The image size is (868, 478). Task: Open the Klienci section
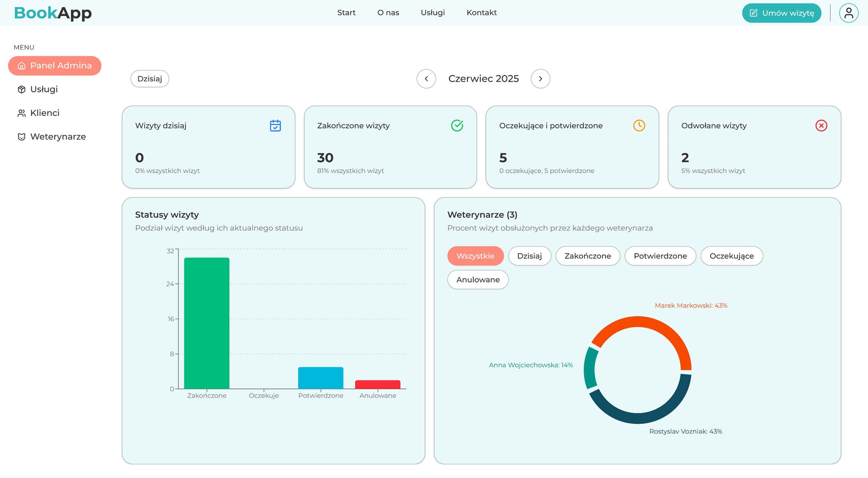[44, 113]
